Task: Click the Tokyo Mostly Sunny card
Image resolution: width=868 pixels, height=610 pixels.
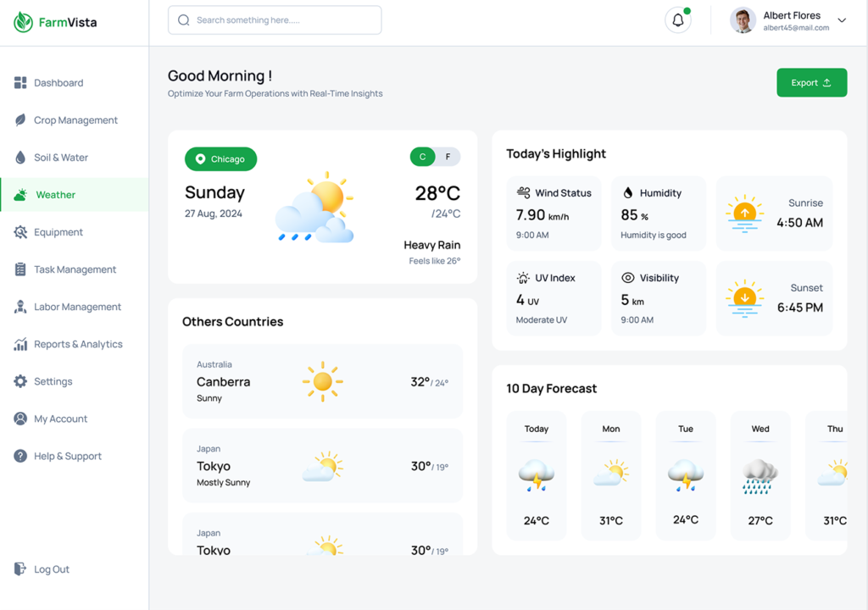Action: (x=323, y=465)
